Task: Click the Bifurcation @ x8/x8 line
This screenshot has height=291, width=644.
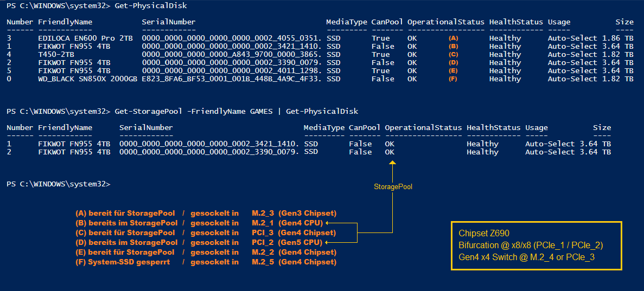Action: [x=531, y=245]
